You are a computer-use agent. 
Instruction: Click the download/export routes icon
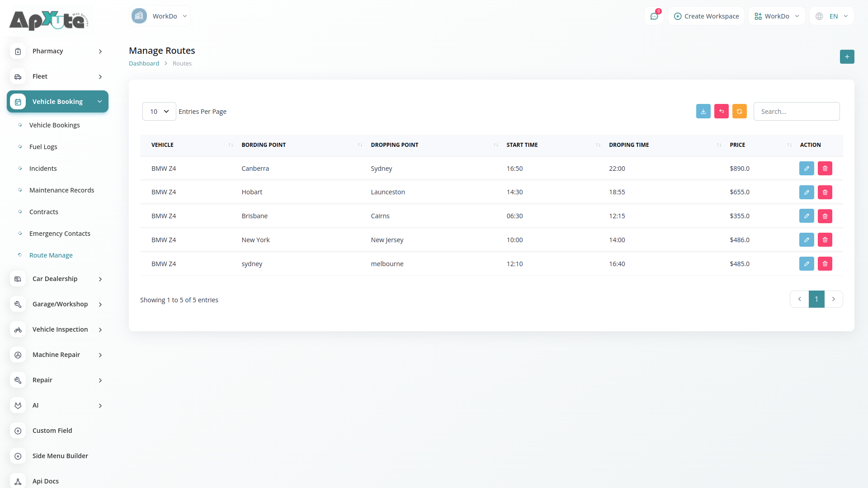pos(703,111)
